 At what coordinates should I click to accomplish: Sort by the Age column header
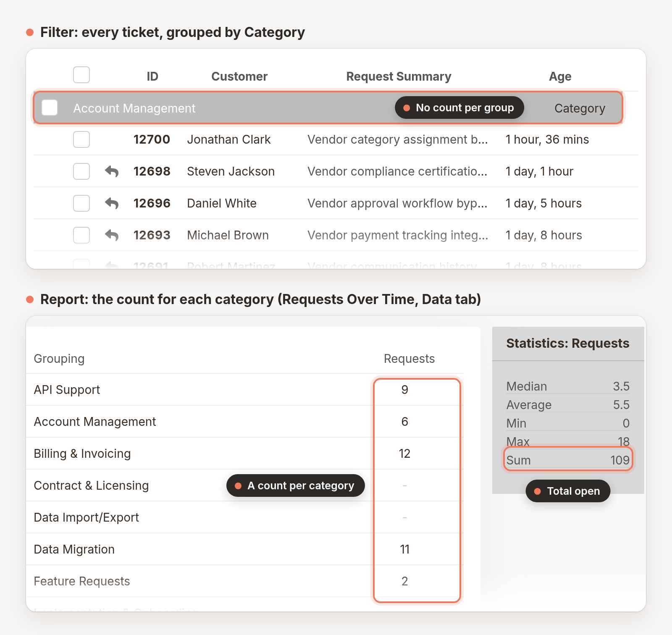[560, 76]
